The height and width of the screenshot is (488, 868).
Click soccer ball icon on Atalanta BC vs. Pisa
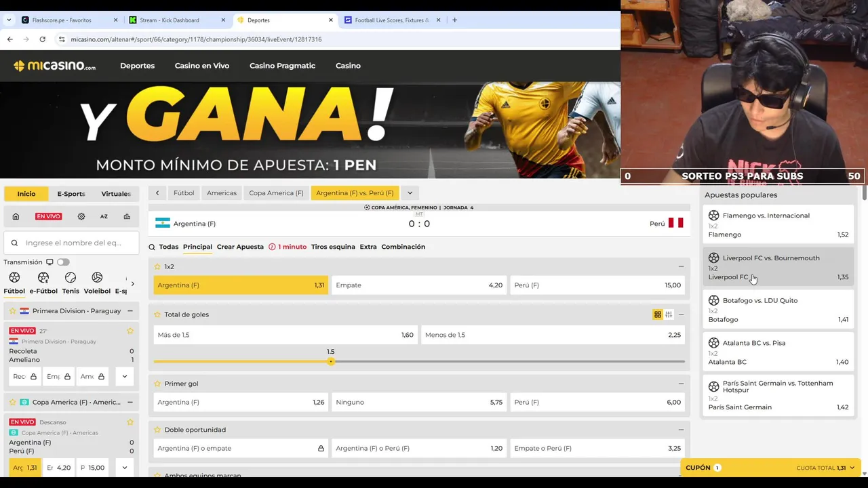tap(713, 343)
